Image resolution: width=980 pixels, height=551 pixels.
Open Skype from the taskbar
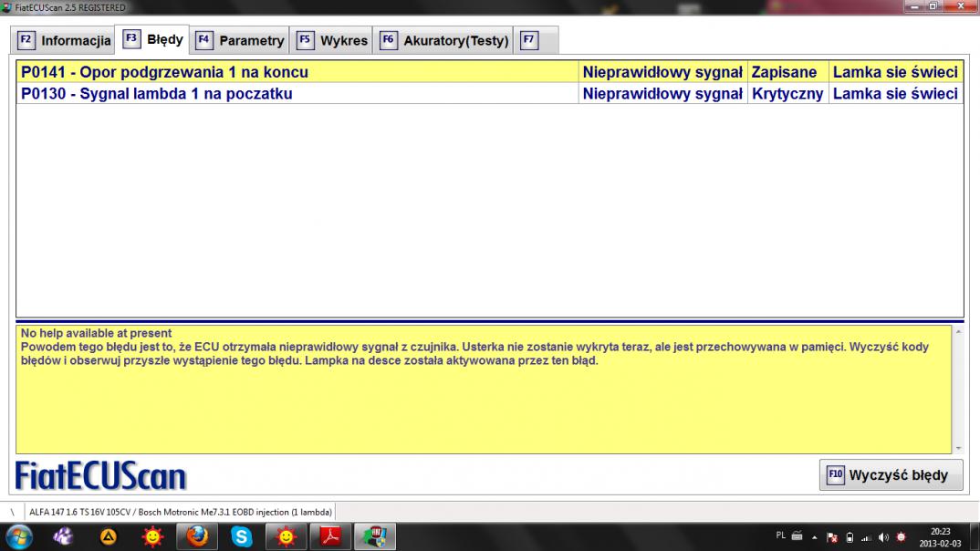point(241,536)
